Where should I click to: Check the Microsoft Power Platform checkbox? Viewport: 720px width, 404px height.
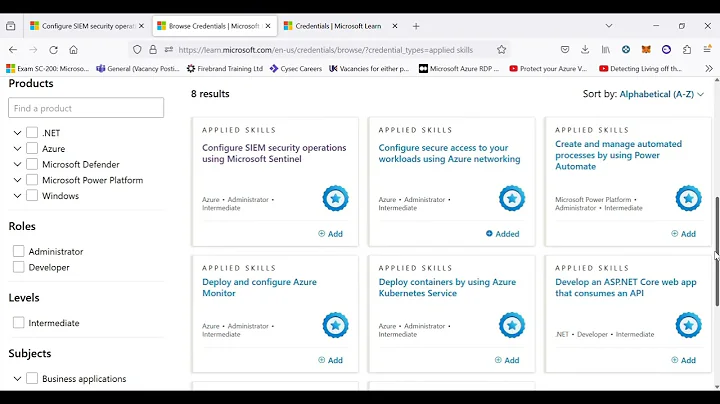[x=32, y=180]
